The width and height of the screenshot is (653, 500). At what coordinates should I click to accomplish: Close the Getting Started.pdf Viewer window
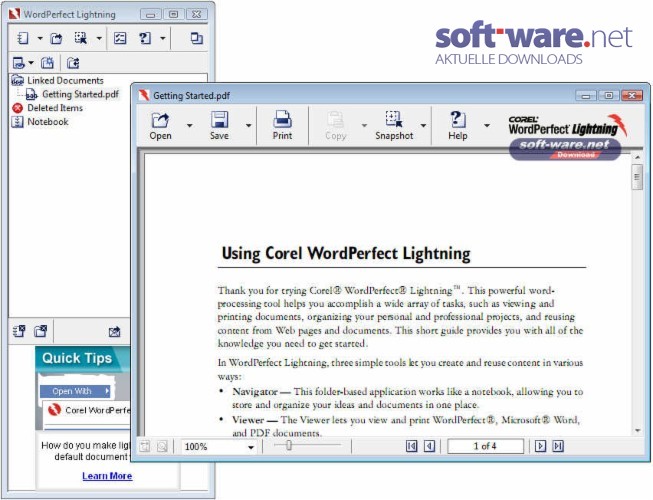pos(632,95)
